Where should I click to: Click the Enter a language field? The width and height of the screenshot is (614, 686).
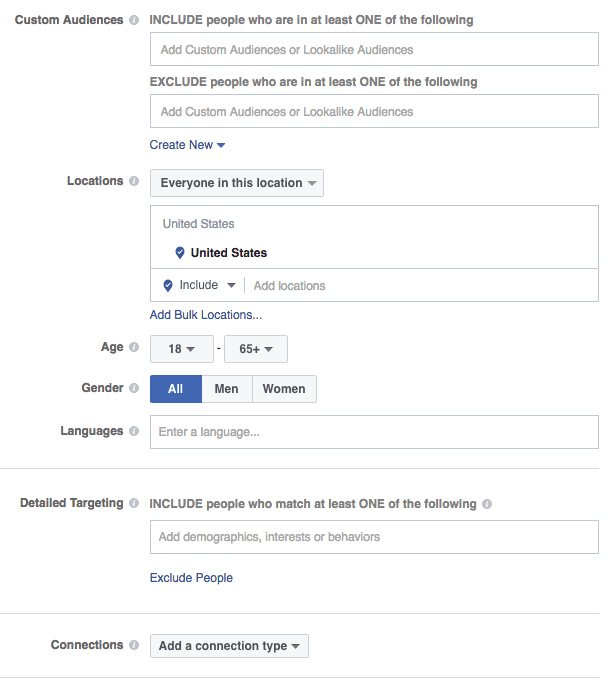tap(374, 432)
